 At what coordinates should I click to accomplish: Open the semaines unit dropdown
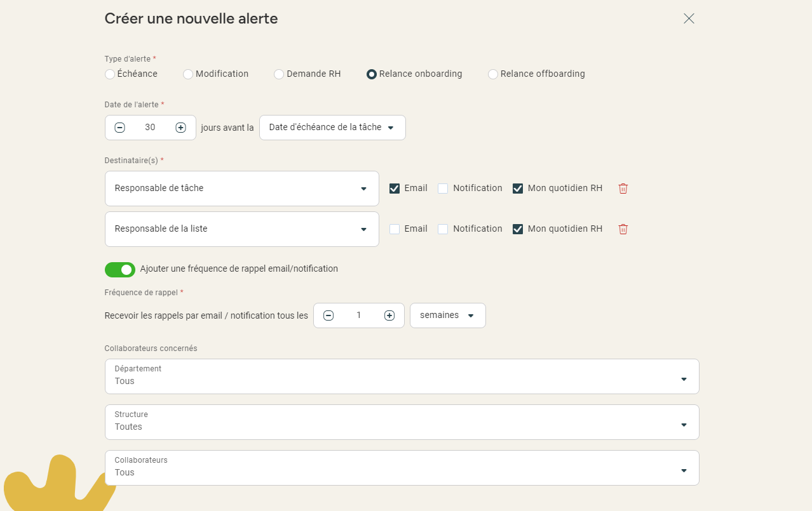(x=447, y=315)
